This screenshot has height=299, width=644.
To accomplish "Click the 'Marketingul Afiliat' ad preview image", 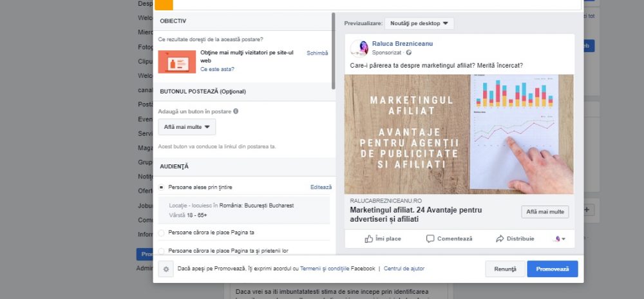I will point(459,134).
